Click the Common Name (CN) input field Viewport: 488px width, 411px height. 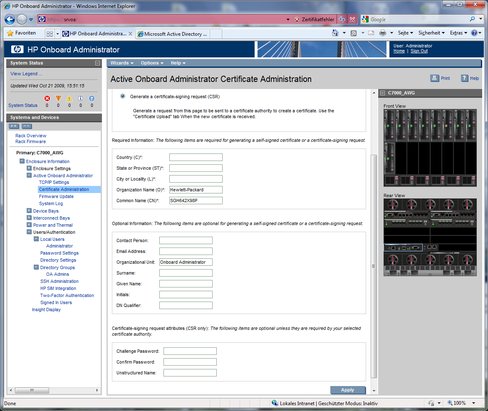pos(196,201)
